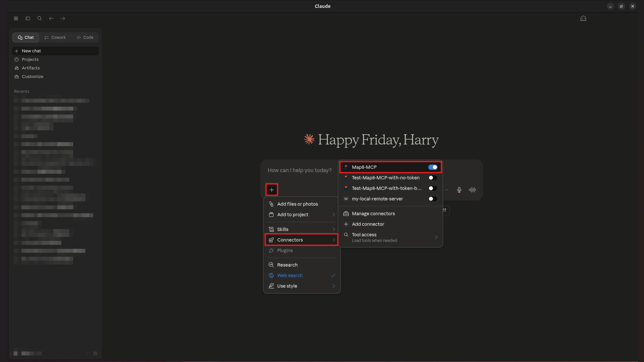Image resolution: width=644 pixels, height=362 pixels.
Task: Start voice mode with the waveform icon
Action: pyautogui.click(x=472, y=190)
